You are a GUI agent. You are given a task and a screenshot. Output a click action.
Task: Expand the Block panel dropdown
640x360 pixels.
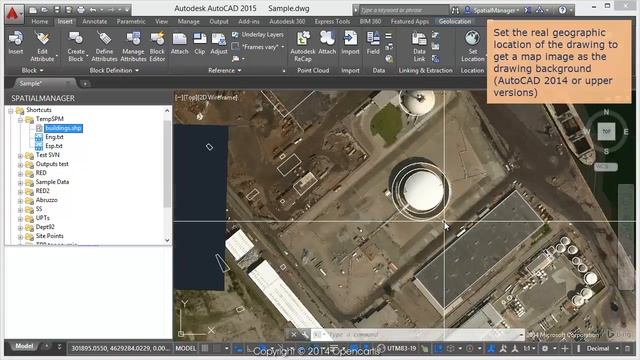(32, 70)
